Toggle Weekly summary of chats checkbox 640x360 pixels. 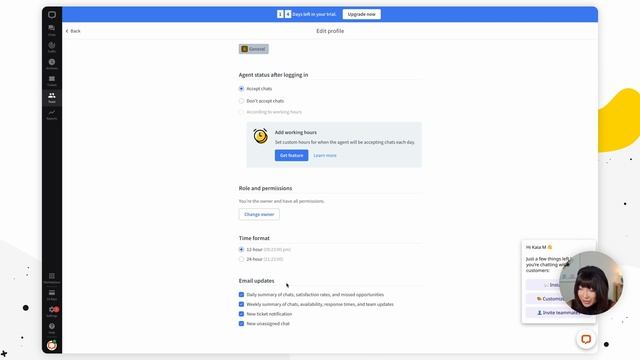pyautogui.click(x=241, y=304)
